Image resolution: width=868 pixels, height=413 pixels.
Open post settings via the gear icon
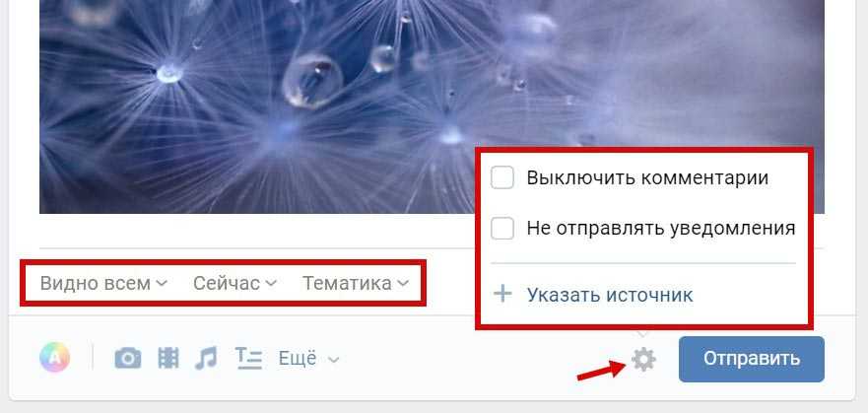click(x=643, y=360)
